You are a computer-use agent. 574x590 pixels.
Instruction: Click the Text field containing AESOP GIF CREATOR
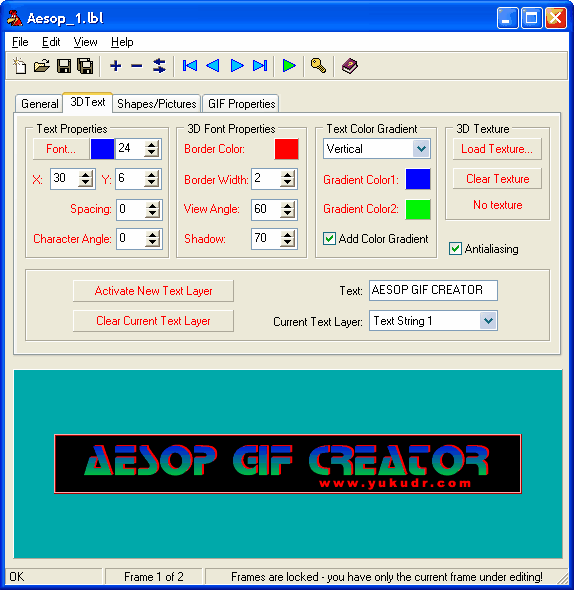[x=433, y=290]
